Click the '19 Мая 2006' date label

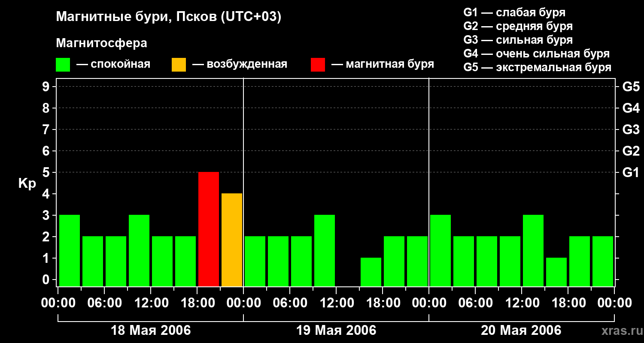tap(336, 331)
